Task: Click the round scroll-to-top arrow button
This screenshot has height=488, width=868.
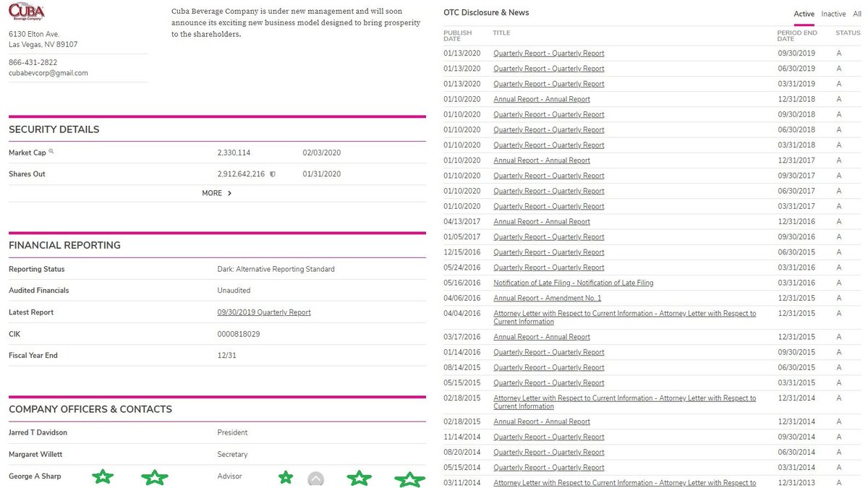Action: (316, 479)
